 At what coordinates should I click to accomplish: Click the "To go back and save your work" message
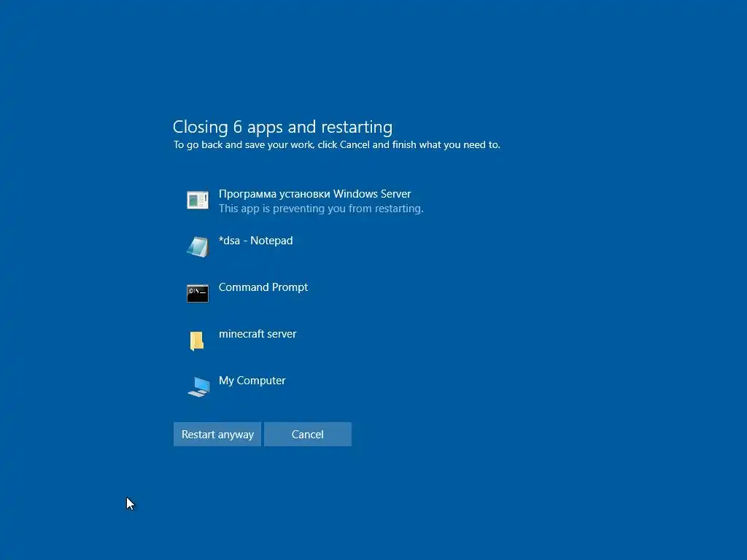pos(336,145)
